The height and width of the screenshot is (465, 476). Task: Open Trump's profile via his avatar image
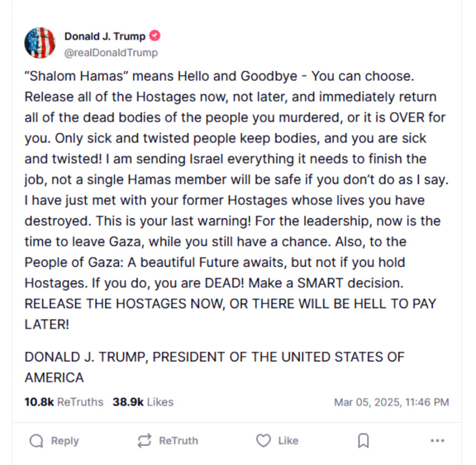40,43
